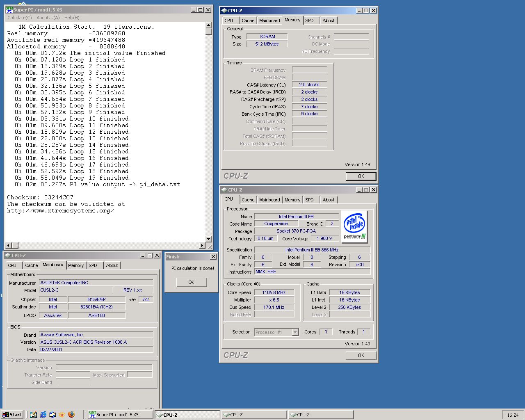This screenshot has height=420, width=525.
Task: Select About tab in the Memory CPU-Z window
Action: click(x=328, y=21)
